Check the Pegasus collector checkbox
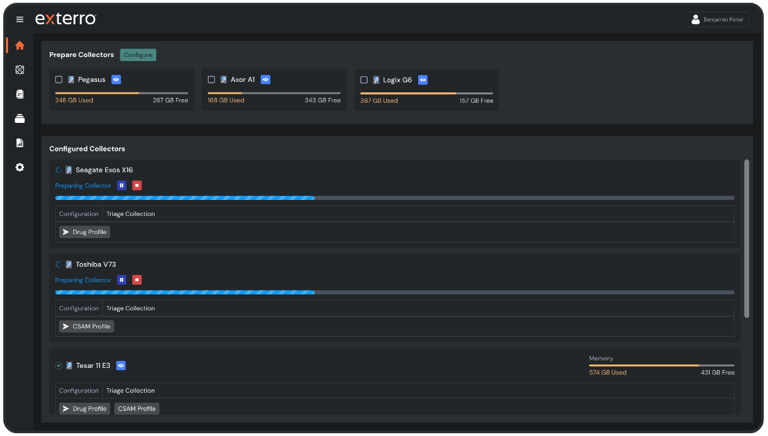The height and width of the screenshot is (436, 768). (x=59, y=79)
